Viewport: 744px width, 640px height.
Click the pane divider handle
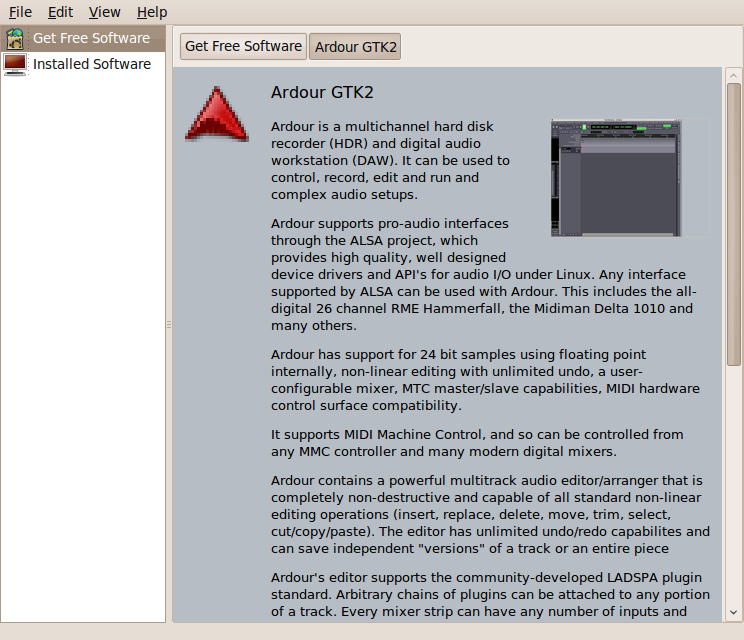pos(169,325)
